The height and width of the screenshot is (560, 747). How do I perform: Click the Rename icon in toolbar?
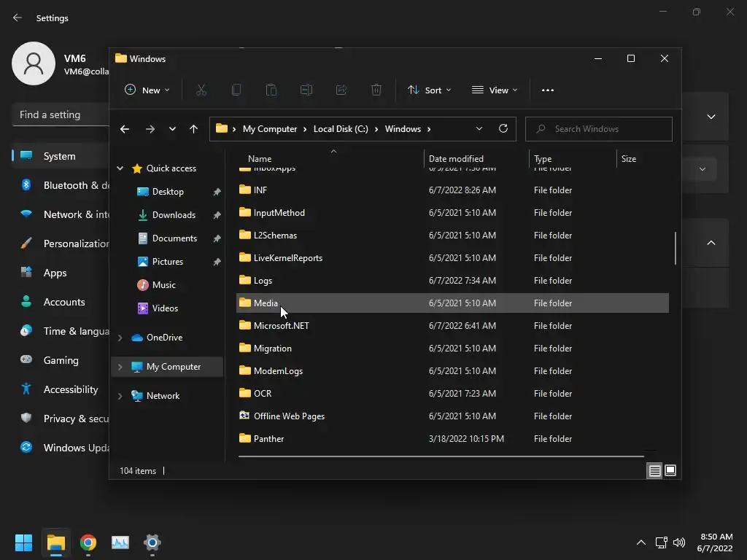point(306,90)
